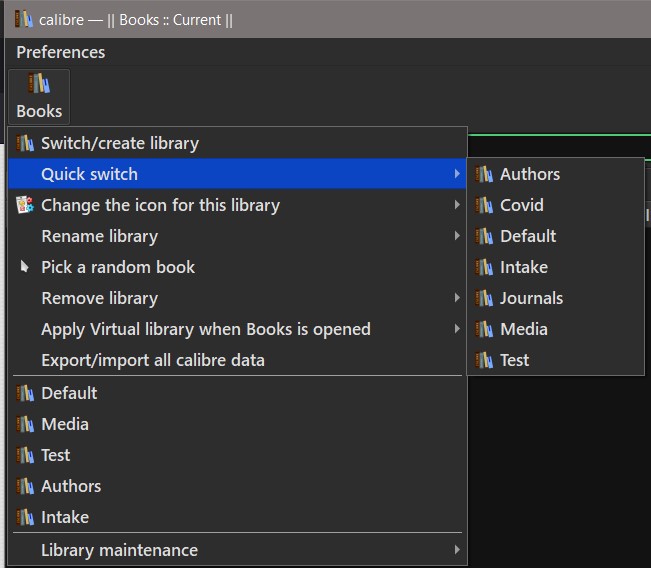
Task: Select Pick a random book
Action: tap(118, 267)
